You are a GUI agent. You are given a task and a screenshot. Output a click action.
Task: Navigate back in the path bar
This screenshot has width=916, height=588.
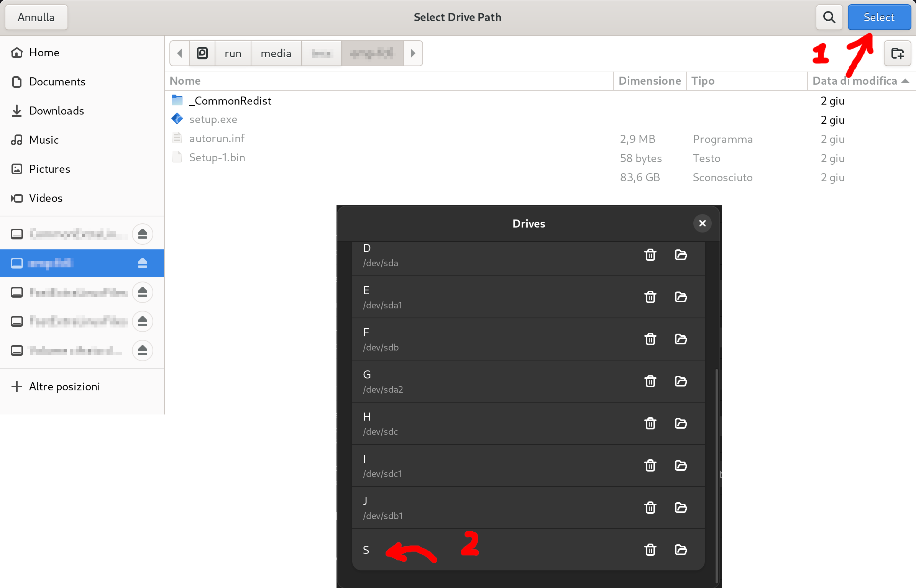179,53
